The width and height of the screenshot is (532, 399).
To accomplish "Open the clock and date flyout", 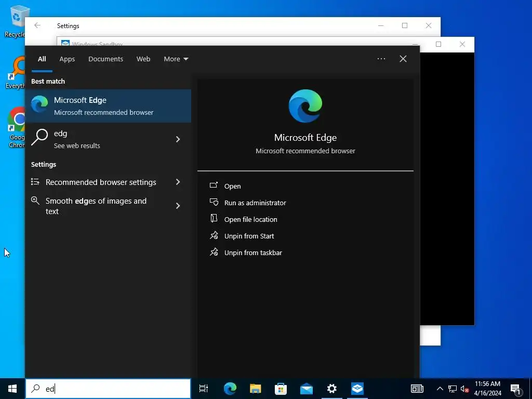I will coord(487,389).
